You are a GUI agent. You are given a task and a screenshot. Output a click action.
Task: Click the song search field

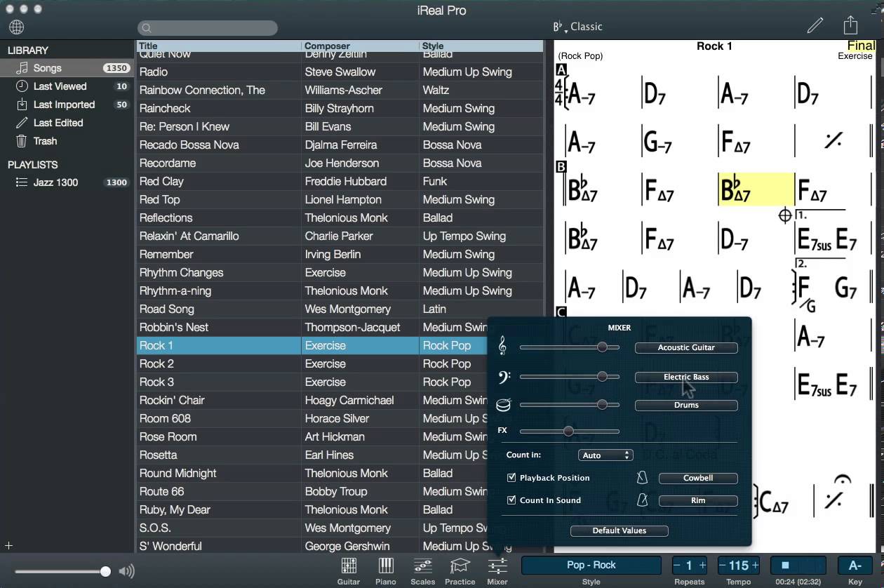pos(208,28)
